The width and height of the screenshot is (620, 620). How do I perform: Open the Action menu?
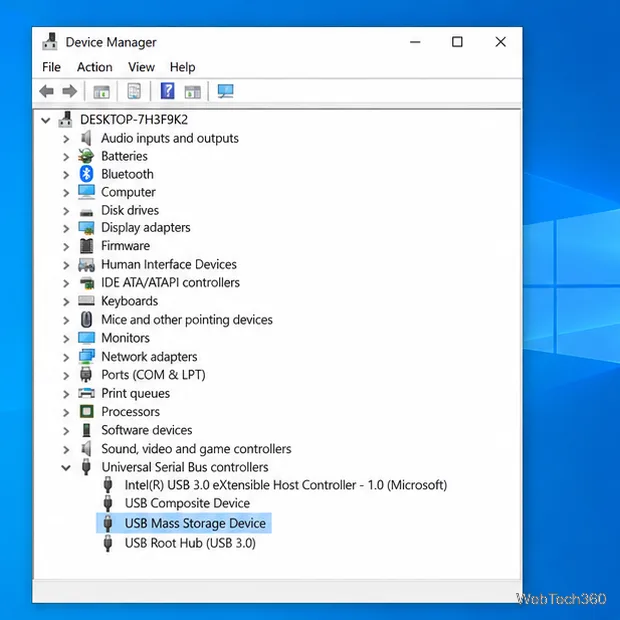(x=95, y=67)
